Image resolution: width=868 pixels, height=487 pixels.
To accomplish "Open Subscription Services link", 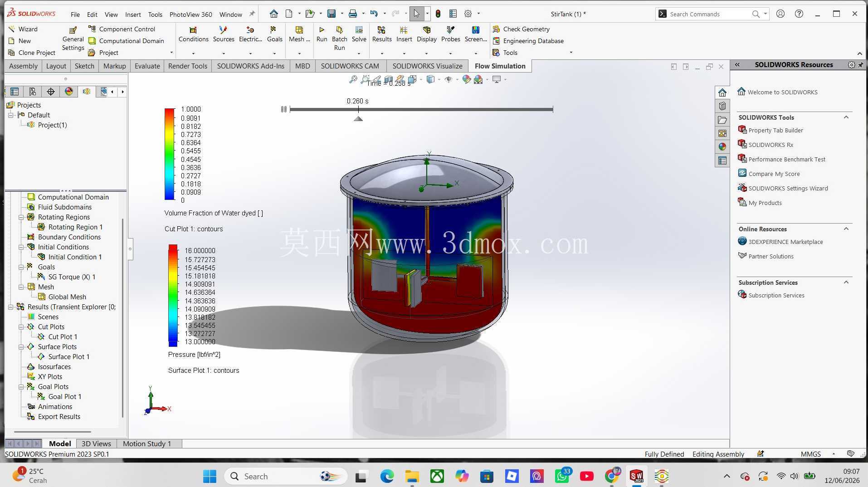I will (776, 295).
